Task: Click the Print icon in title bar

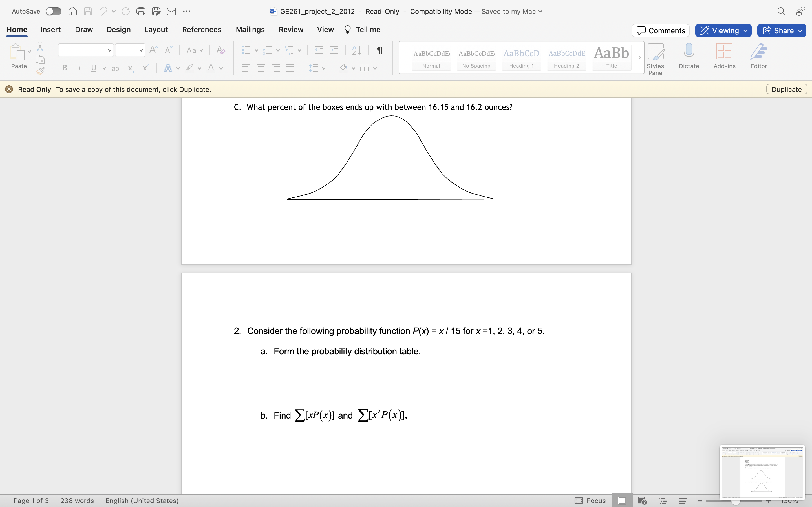Action: click(141, 11)
